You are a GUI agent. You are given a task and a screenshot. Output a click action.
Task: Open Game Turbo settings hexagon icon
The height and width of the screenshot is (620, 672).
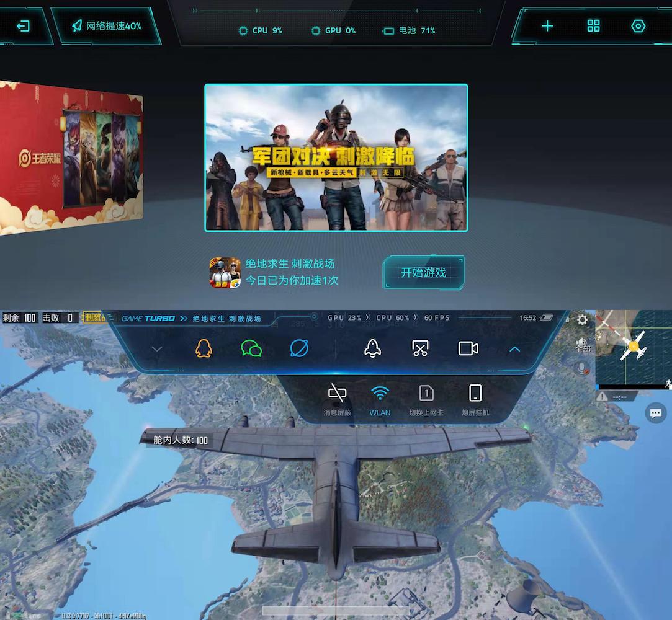638,26
